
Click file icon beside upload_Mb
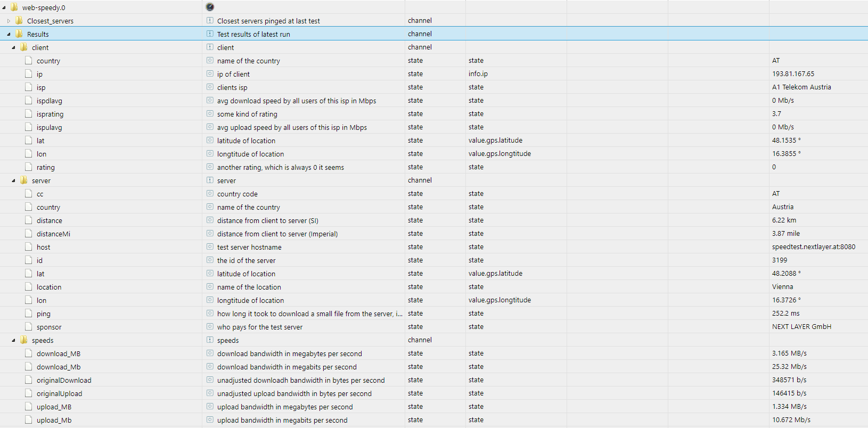tap(29, 419)
